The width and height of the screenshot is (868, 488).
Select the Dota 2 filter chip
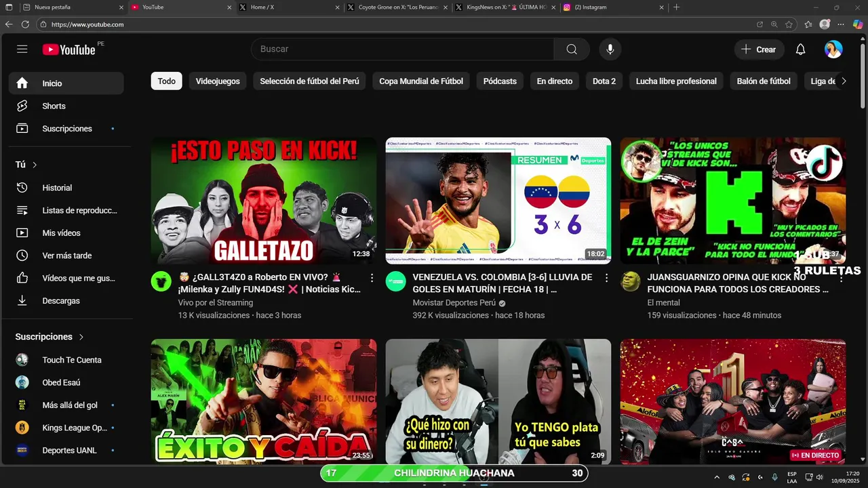coord(604,81)
